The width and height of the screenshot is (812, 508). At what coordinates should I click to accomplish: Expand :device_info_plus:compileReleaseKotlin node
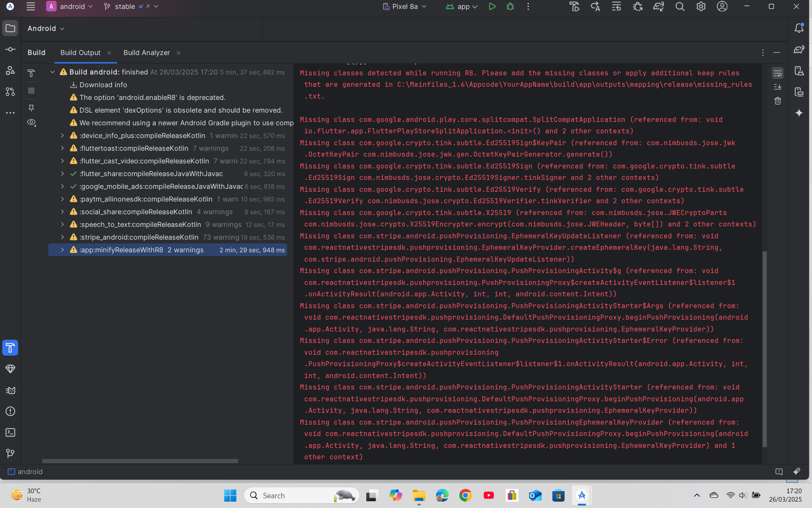[x=63, y=135]
